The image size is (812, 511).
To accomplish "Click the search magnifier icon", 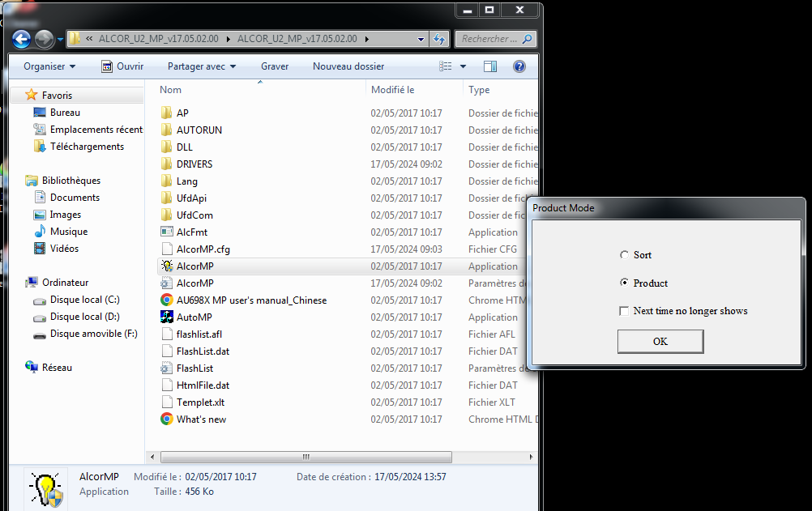I will click(x=528, y=39).
